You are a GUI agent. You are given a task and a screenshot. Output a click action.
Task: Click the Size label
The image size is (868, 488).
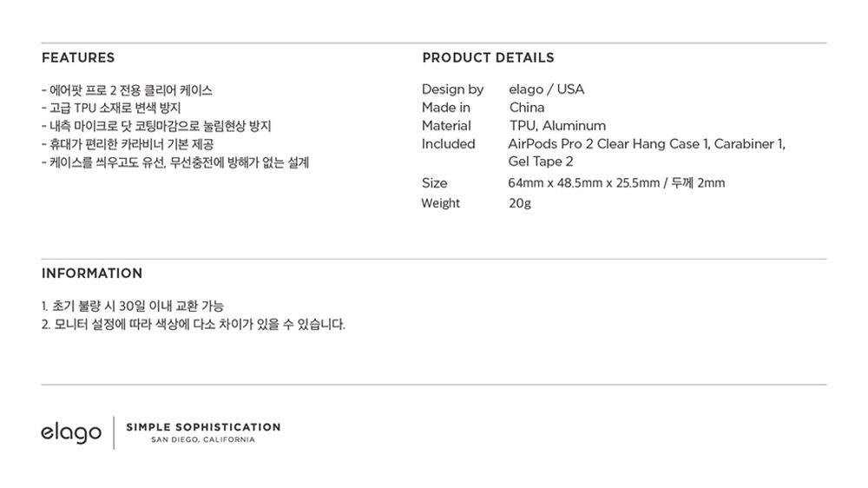coord(435,183)
